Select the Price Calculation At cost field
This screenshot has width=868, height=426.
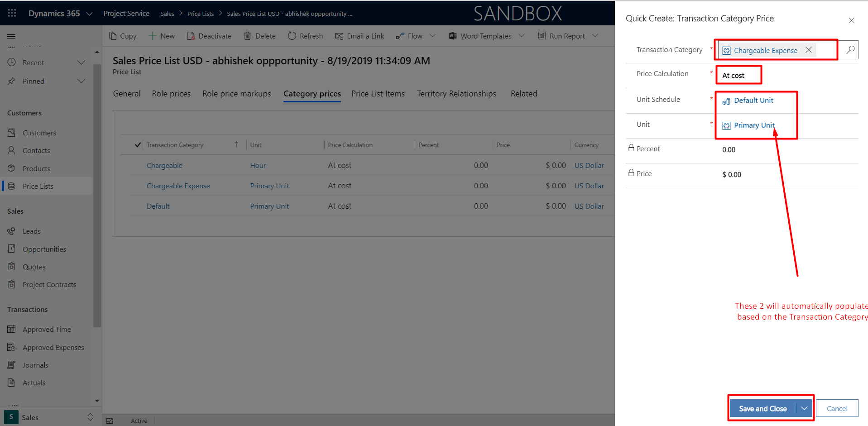coord(739,75)
